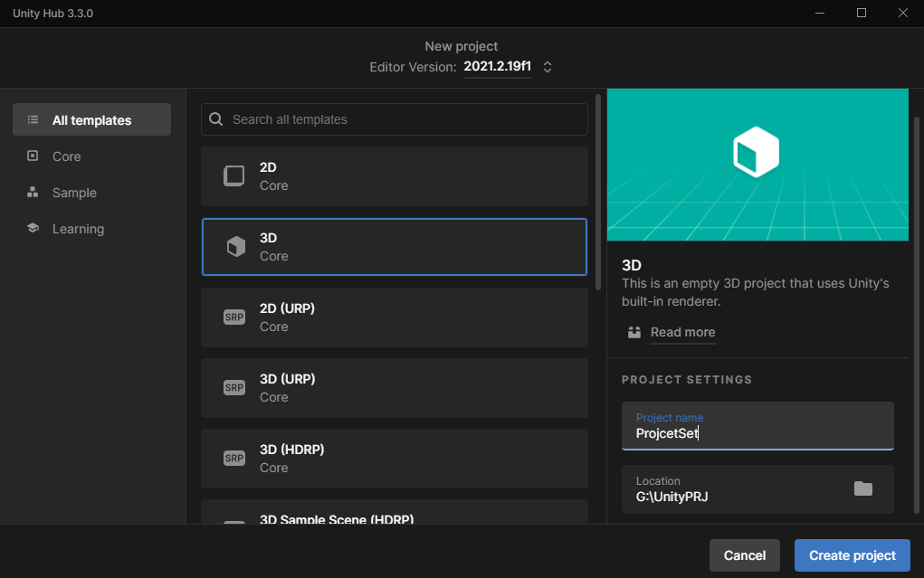Select the 3D (HDRP) template
Viewport: 924px width, 578px height.
395,459
